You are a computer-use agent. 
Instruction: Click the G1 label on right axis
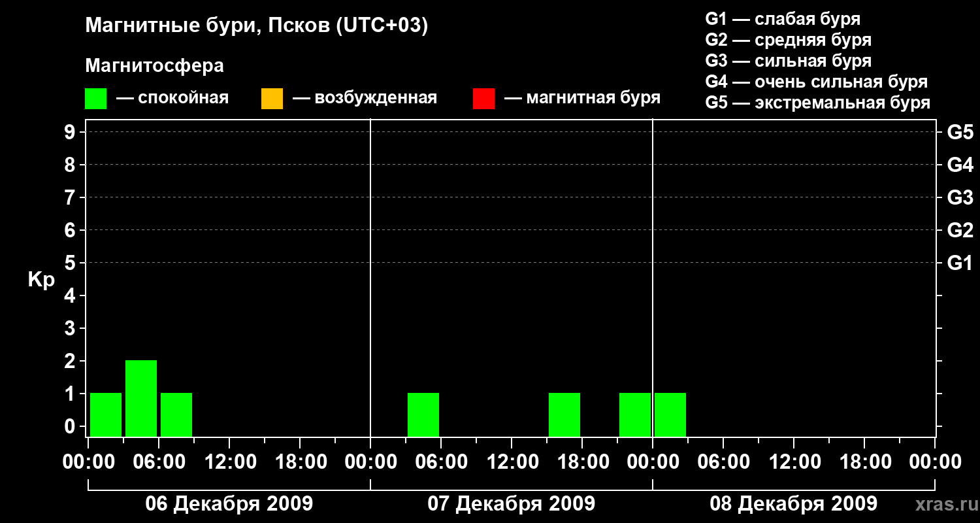point(960,263)
